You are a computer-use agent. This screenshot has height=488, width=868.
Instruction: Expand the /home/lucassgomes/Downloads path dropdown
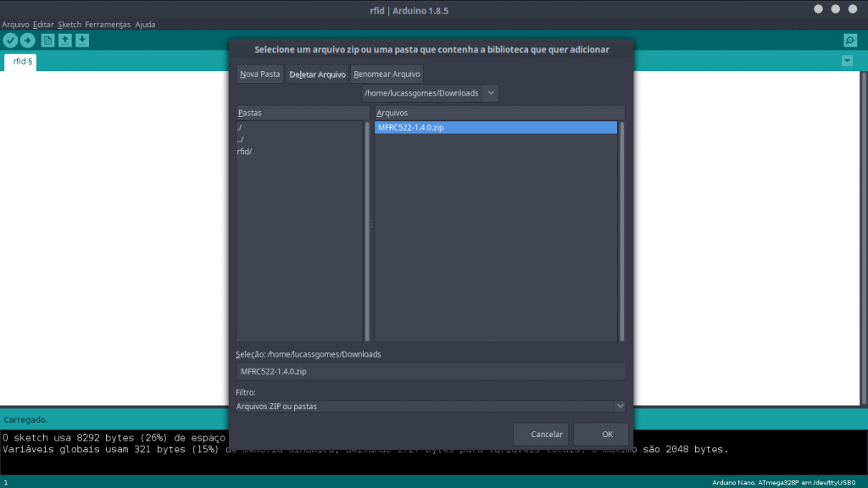[x=490, y=93]
